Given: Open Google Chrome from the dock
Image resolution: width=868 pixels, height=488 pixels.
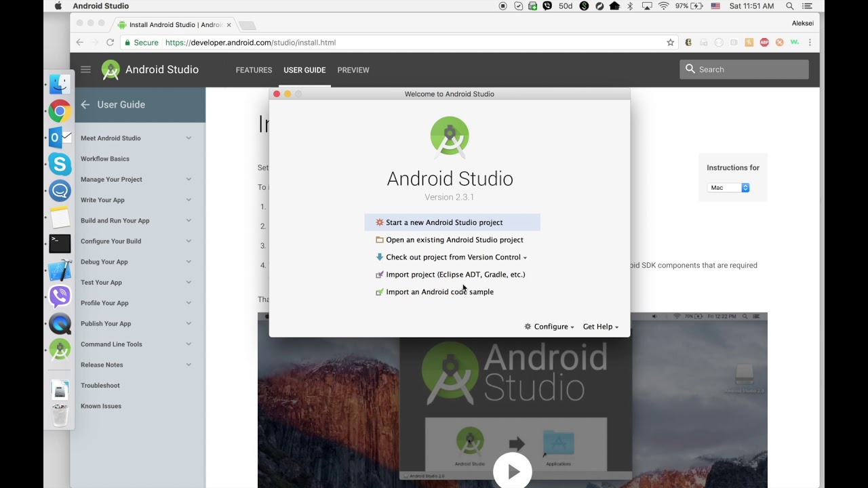Looking at the screenshot, I should click(x=60, y=111).
